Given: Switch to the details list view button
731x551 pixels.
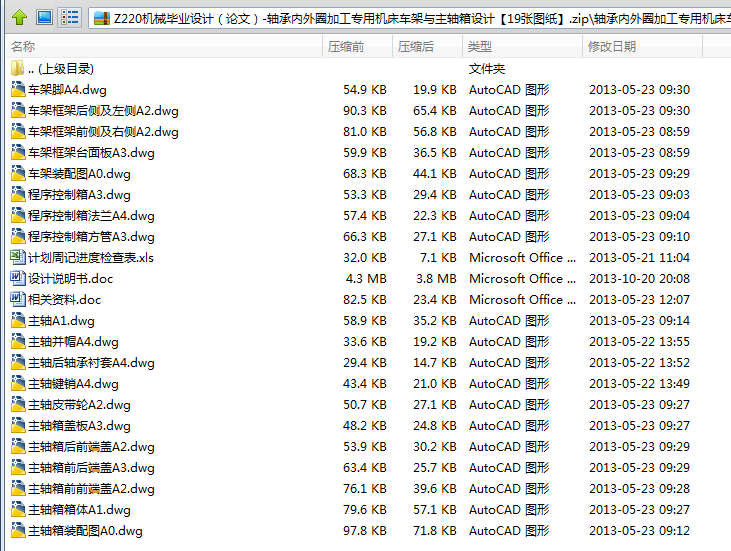Looking at the screenshot, I should (70, 18).
